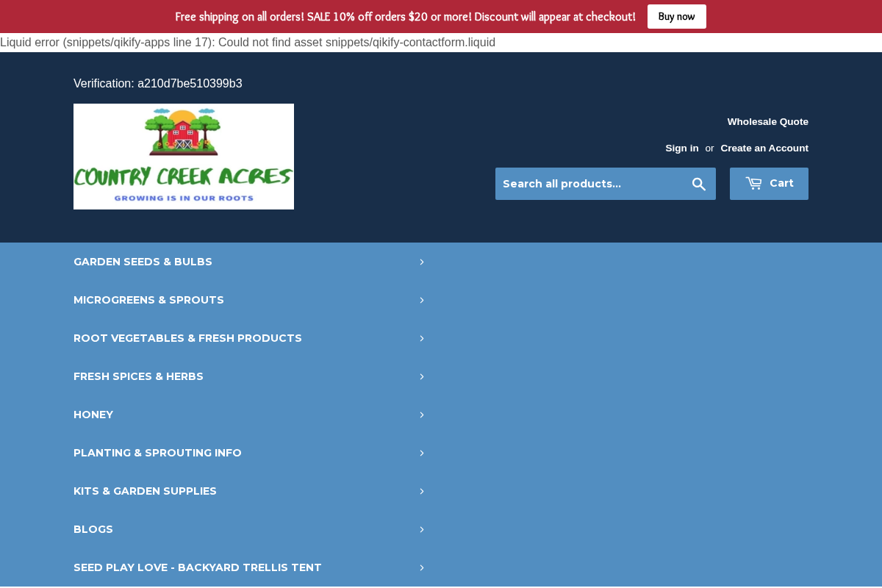Open the shopping Cart
Screen dimensions: 882x588
click(769, 183)
